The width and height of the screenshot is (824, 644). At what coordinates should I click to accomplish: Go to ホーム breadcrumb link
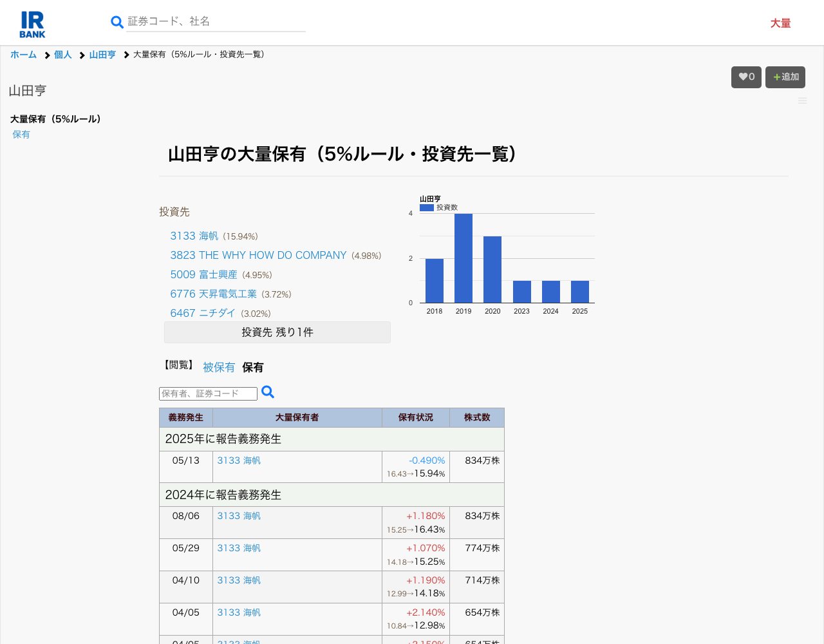(23, 55)
